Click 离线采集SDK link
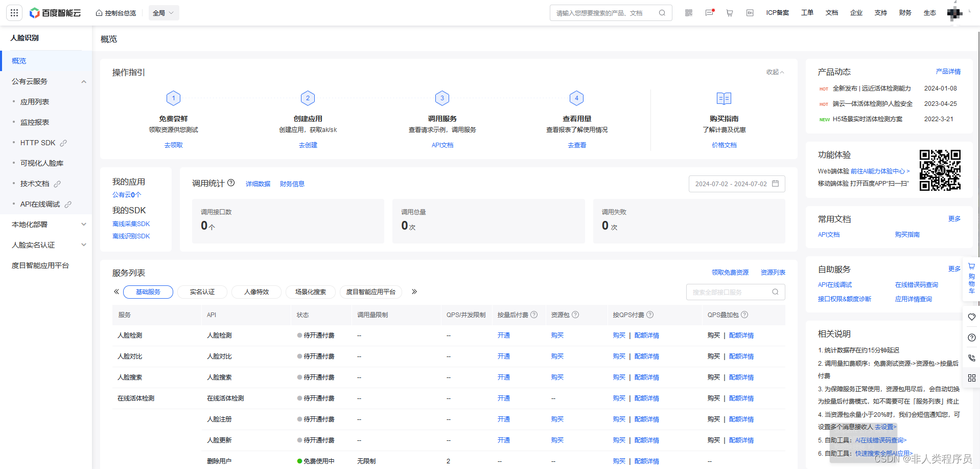The width and height of the screenshot is (980, 469). pyautogui.click(x=131, y=224)
